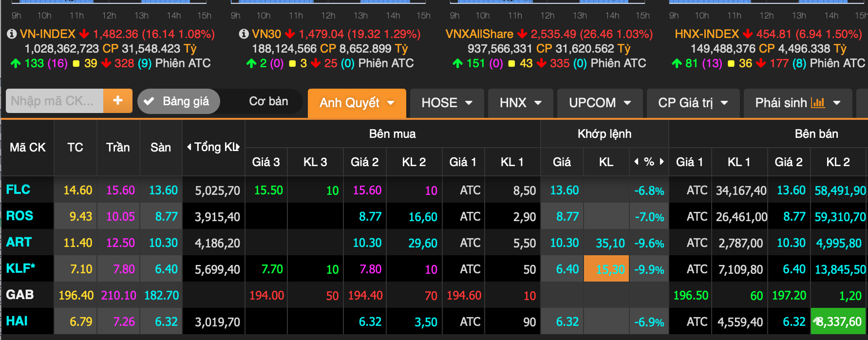Expand the HOSE dropdown
Image resolution: width=868 pixels, height=340 pixels.
tap(447, 103)
